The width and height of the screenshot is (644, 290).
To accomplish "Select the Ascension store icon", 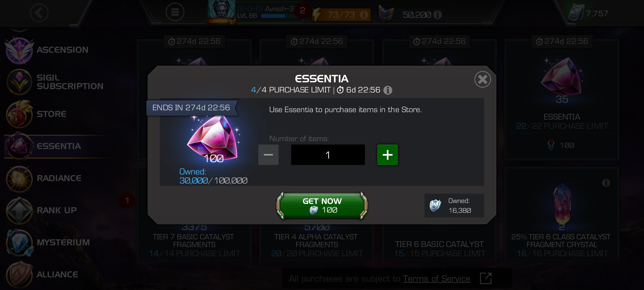I will point(19,50).
